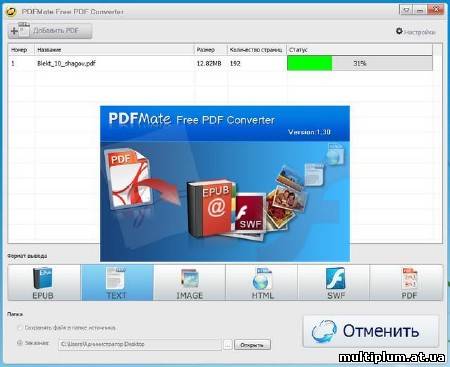450x367 pixels.
Task: Click the Отменить cancel button
Action: pyautogui.click(x=371, y=331)
